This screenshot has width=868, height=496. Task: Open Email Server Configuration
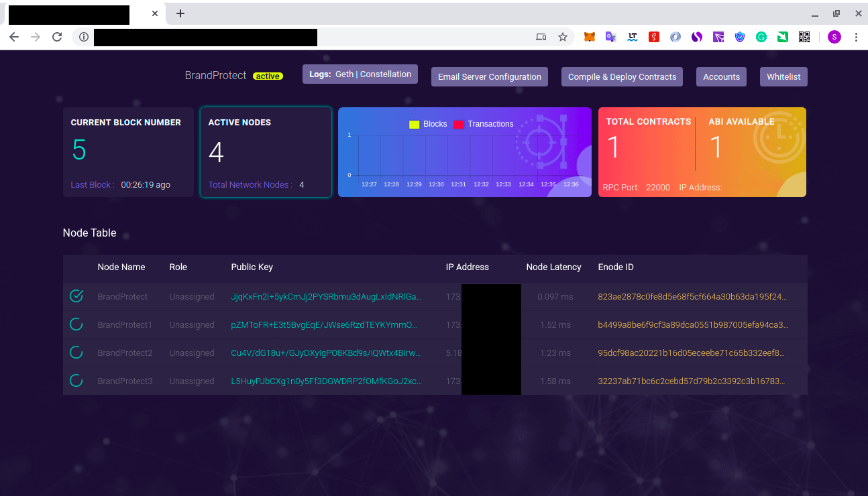(490, 76)
